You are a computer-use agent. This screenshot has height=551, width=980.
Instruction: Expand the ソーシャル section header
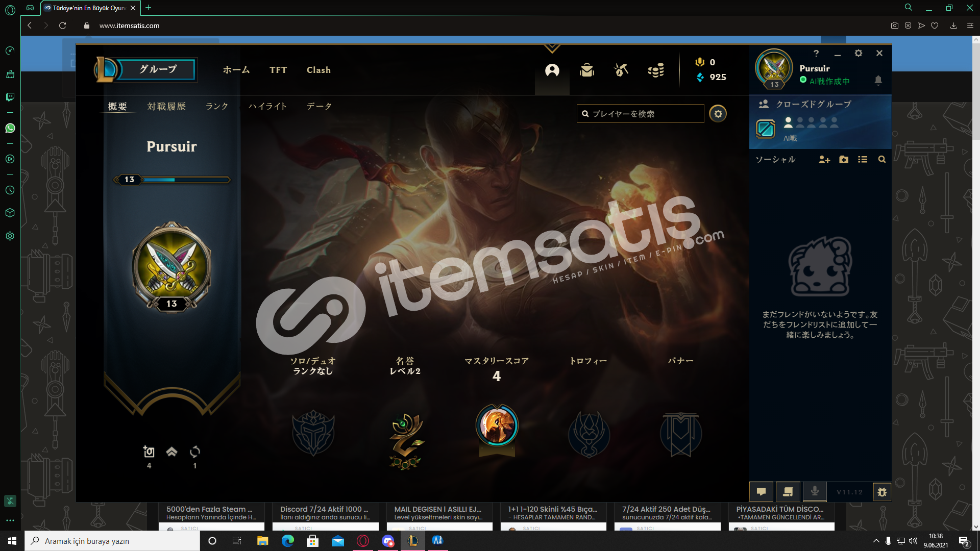775,160
